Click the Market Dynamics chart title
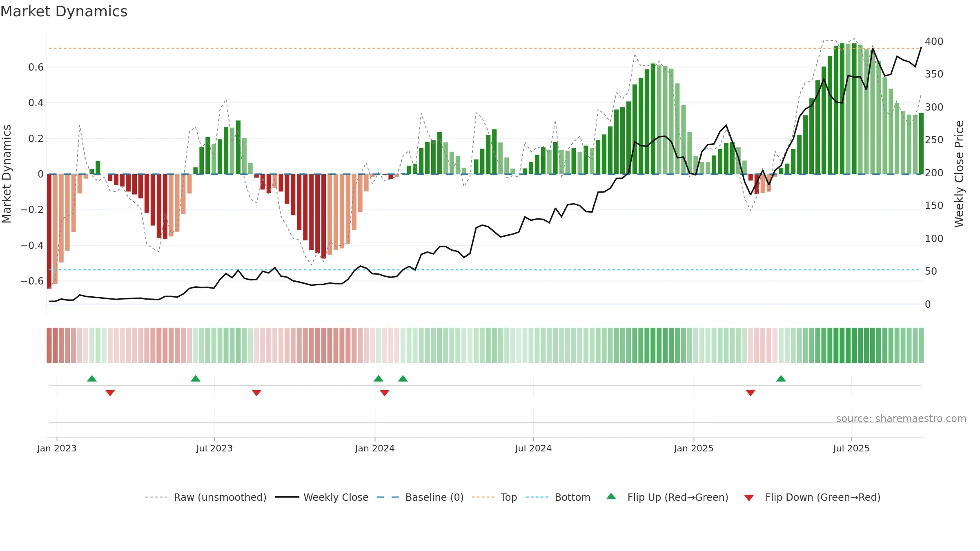This screenshot has width=980, height=551. point(64,11)
